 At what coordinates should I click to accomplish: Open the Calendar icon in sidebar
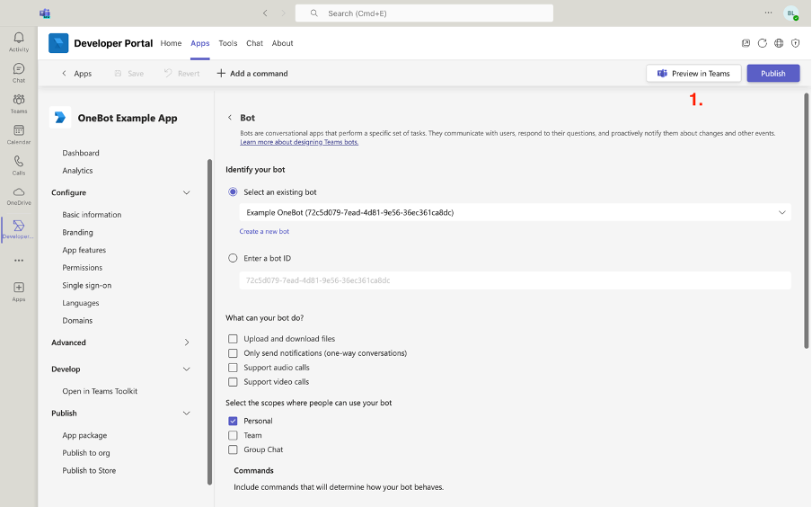[x=19, y=130]
